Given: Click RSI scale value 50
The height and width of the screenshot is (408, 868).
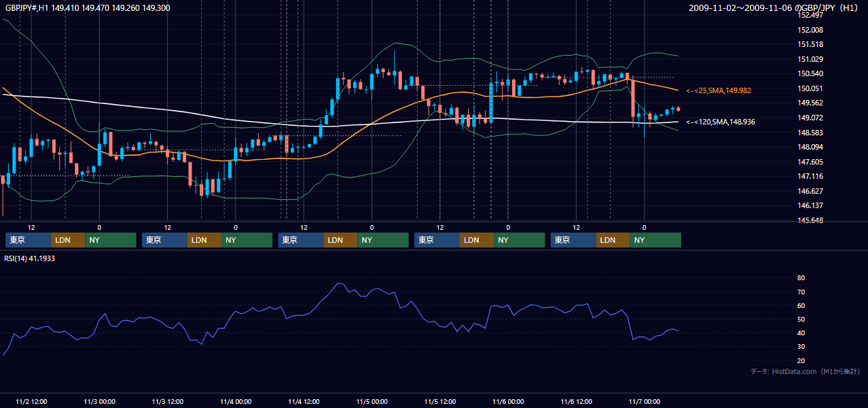Looking at the screenshot, I should (801, 319).
